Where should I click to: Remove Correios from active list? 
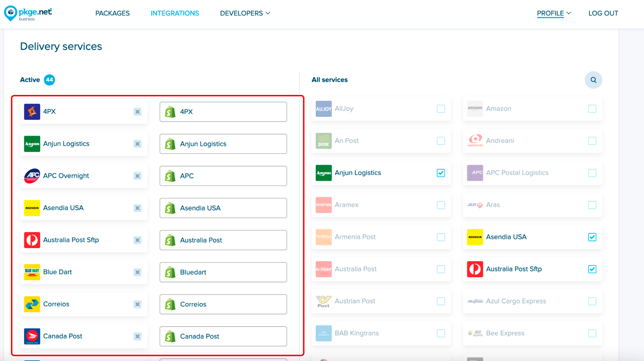pos(138,304)
